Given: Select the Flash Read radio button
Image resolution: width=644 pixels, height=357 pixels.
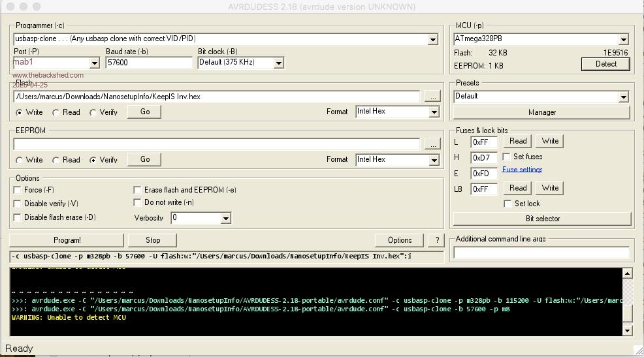Looking at the screenshot, I should pyautogui.click(x=56, y=112).
